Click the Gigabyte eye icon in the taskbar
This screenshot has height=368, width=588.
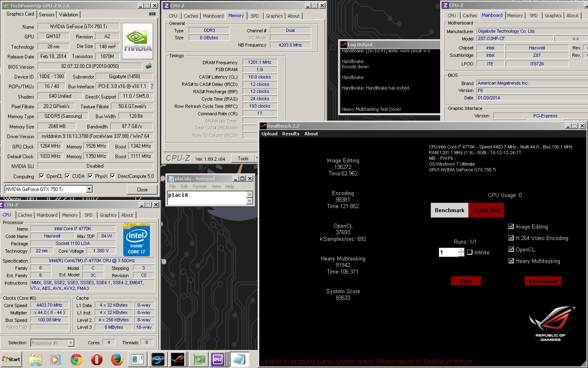(x=158, y=359)
